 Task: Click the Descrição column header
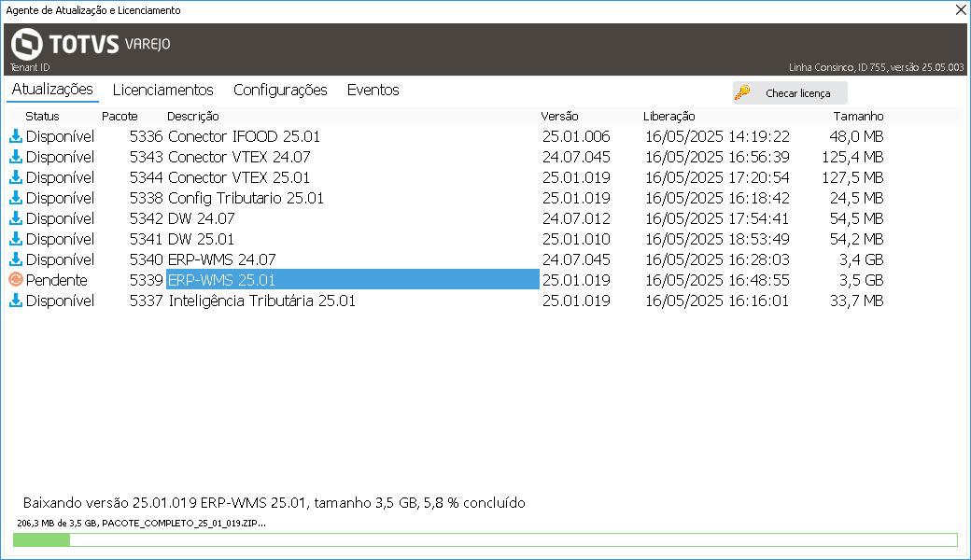(193, 117)
